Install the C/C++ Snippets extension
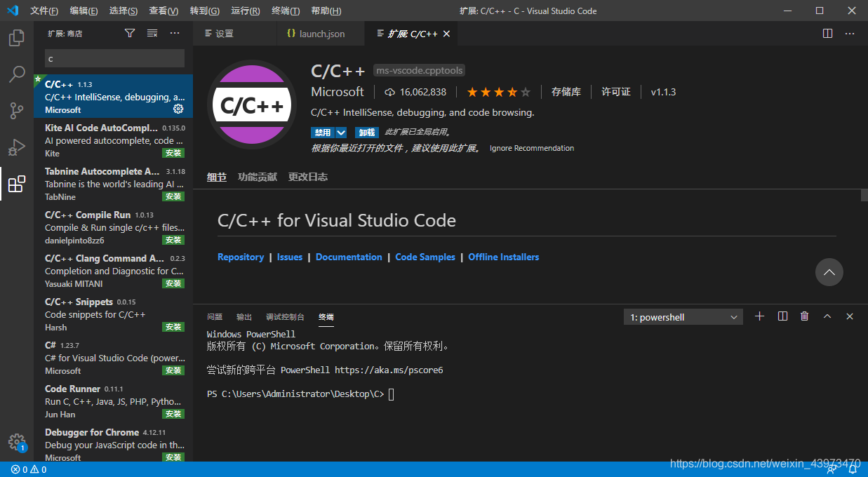 173,327
